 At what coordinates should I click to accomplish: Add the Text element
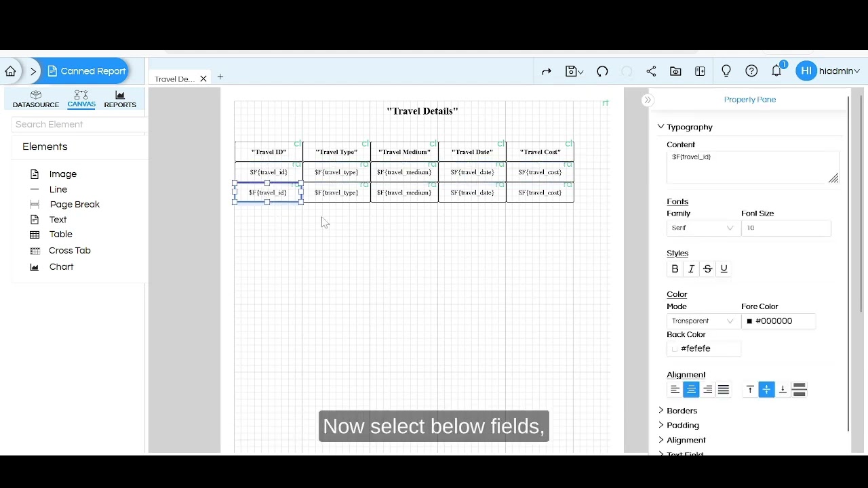tap(49, 220)
